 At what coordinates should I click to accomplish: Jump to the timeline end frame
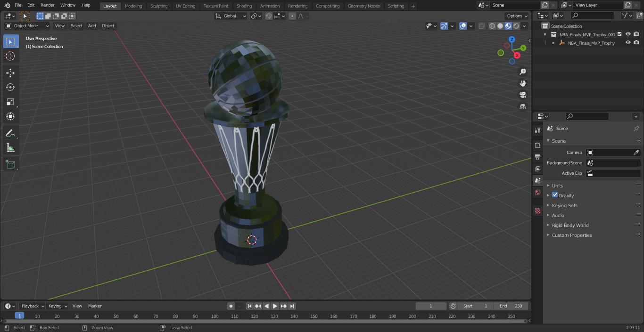[292, 306]
